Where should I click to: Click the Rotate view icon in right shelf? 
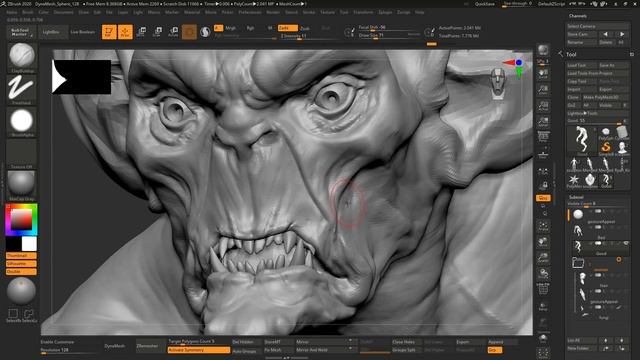543,274
